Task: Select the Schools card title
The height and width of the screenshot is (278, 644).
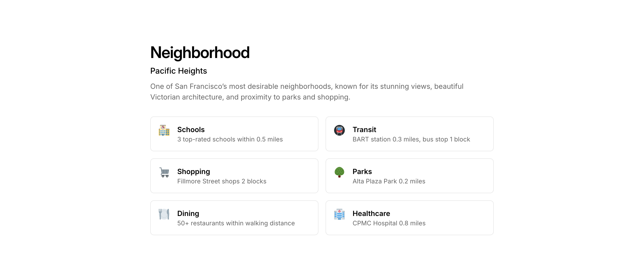Action: (191, 129)
